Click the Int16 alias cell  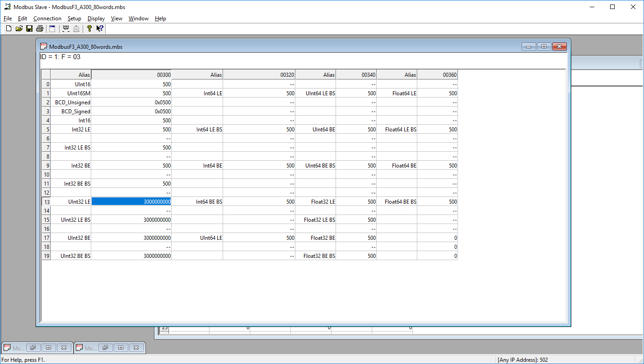pyautogui.click(x=71, y=120)
